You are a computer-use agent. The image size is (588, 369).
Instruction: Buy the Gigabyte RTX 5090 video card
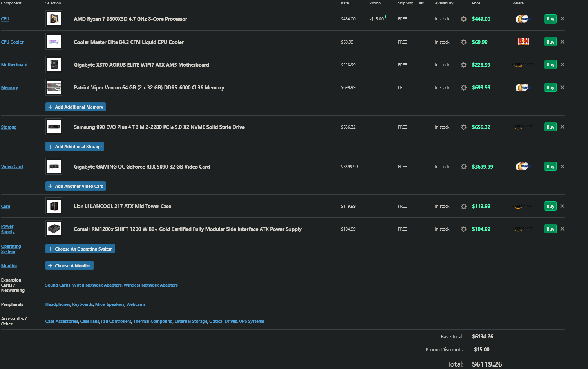pyautogui.click(x=550, y=167)
